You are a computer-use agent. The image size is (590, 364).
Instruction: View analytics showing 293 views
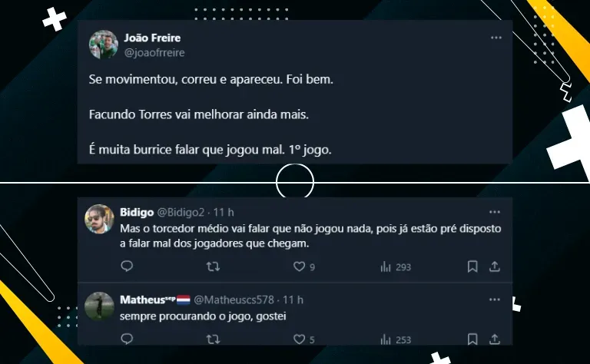[x=396, y=267]
